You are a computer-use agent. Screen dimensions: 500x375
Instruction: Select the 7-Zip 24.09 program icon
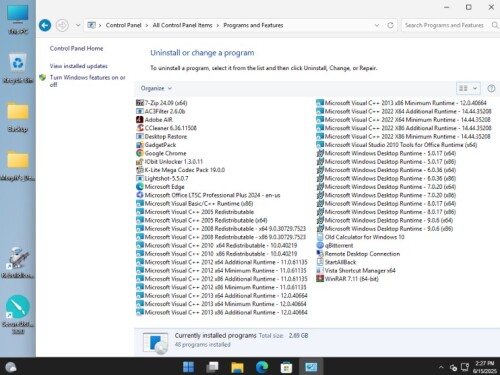click(x=140, y=103)
